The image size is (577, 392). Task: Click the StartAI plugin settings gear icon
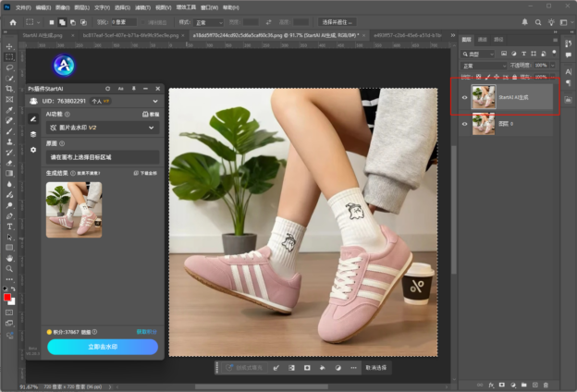[33, 149]
